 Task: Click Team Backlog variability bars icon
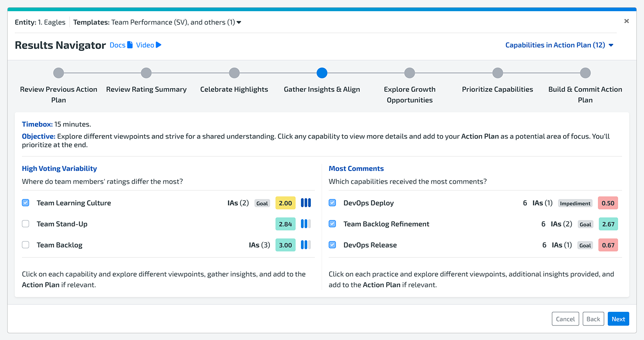click(x=305, y=245)
